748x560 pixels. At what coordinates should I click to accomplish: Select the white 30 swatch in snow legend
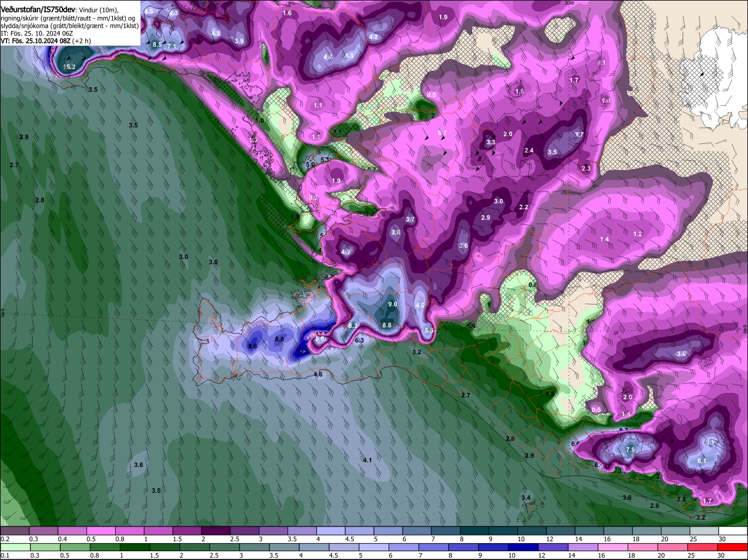point(733,531)
